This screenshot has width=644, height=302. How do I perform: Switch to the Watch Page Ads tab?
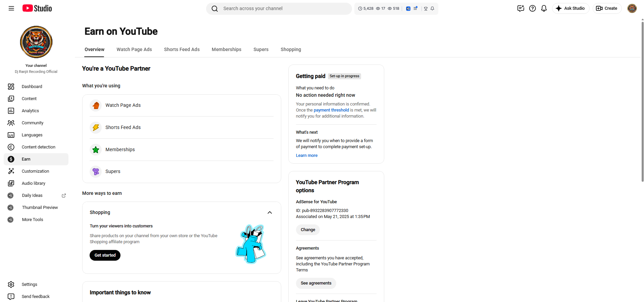[x=134, y=49]
